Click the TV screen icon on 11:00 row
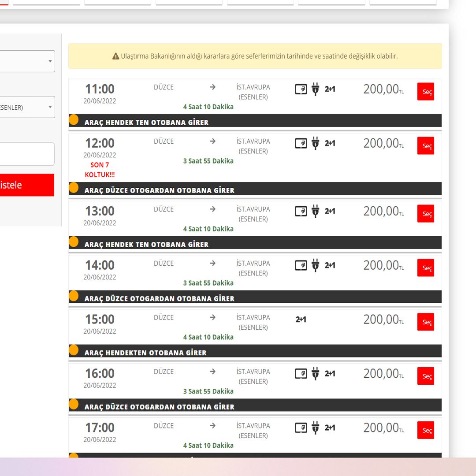476x476 pixels. [301, 89]
